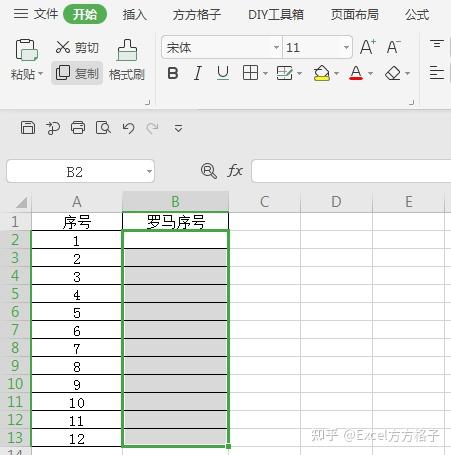Open font group dialog launcher

412,102
